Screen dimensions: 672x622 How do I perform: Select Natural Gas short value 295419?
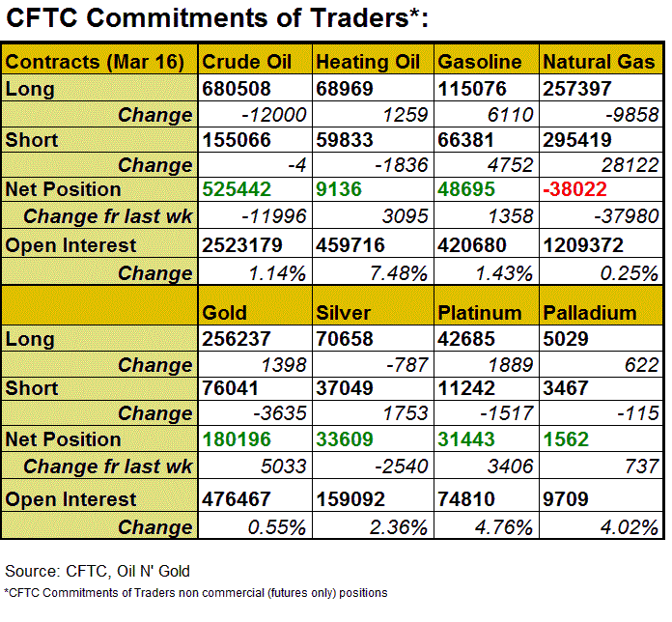[577, 140]
